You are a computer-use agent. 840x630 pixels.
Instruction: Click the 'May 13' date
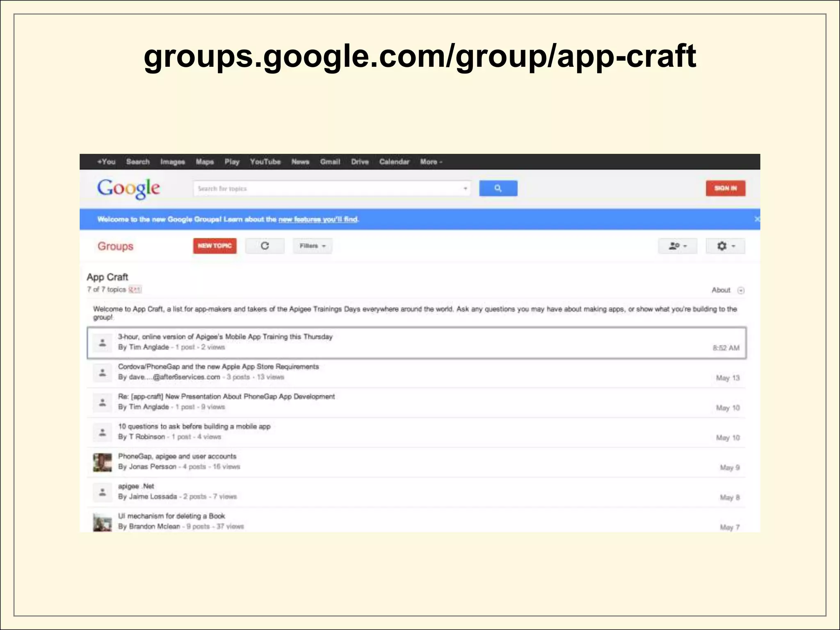[728, 378]
